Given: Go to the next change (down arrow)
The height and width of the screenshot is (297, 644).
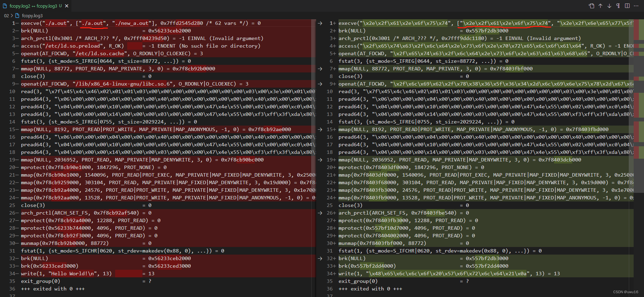Looking at the screenshot, I should point(610,6).
